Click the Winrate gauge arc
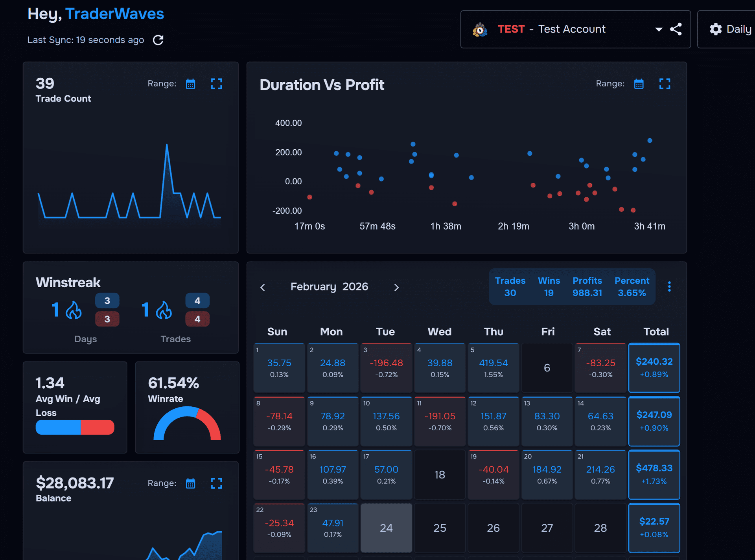Image resolution: width=755 pixels, height=560 pixels. point(187,423)
